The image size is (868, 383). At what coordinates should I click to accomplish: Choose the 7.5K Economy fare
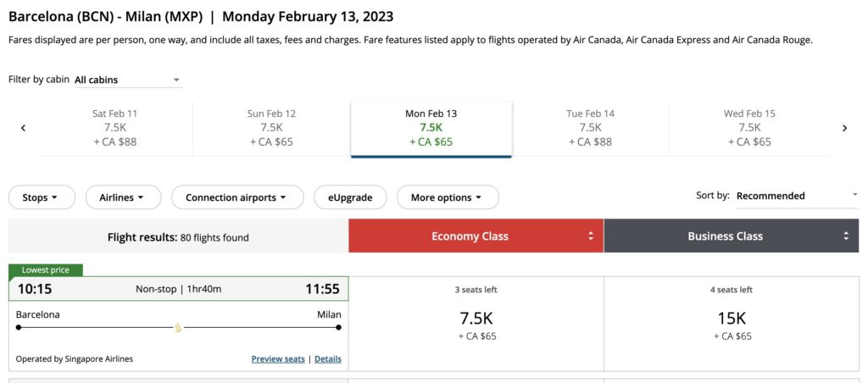coord(476,323)
